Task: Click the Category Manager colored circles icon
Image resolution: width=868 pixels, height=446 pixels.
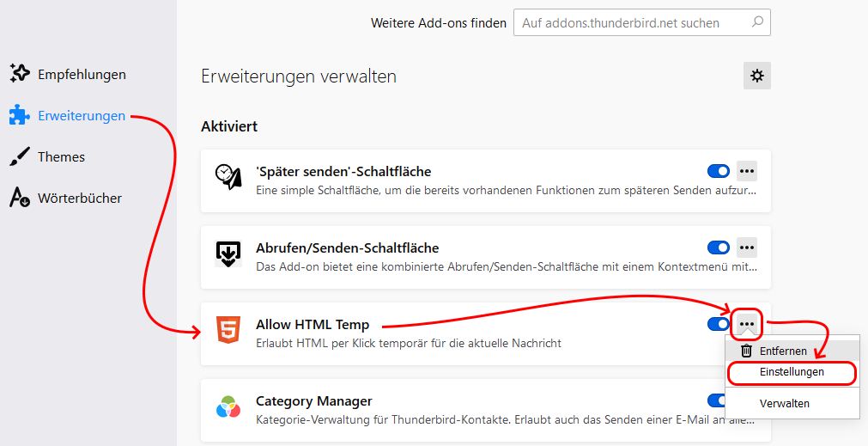Action: click(x=228, y=406)
